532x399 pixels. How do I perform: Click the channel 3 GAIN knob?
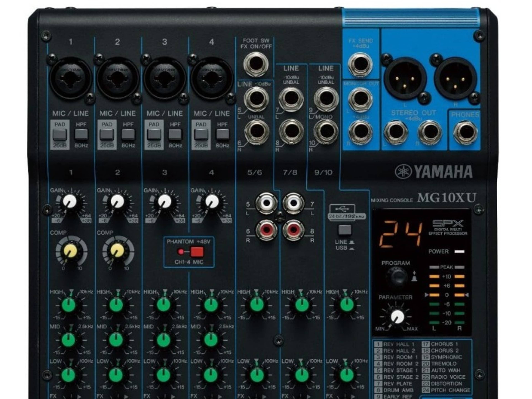click(164, 201)
